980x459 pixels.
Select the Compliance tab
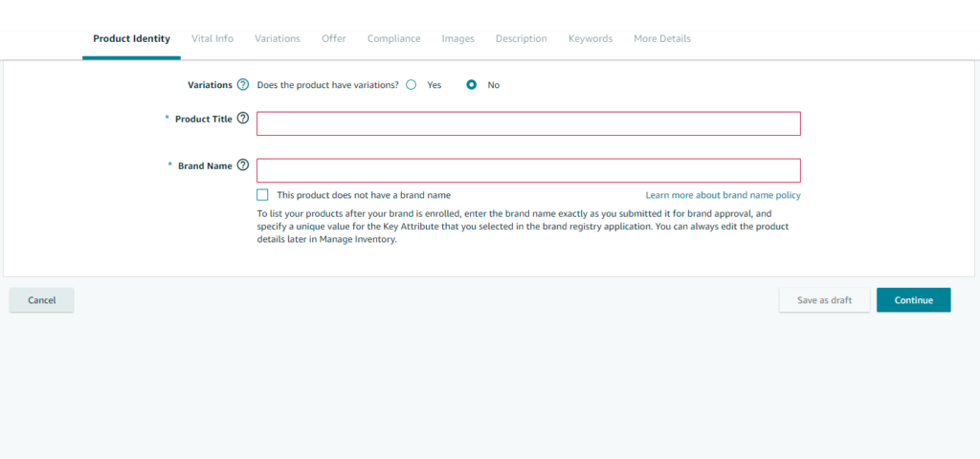click(x=393, y=39)
